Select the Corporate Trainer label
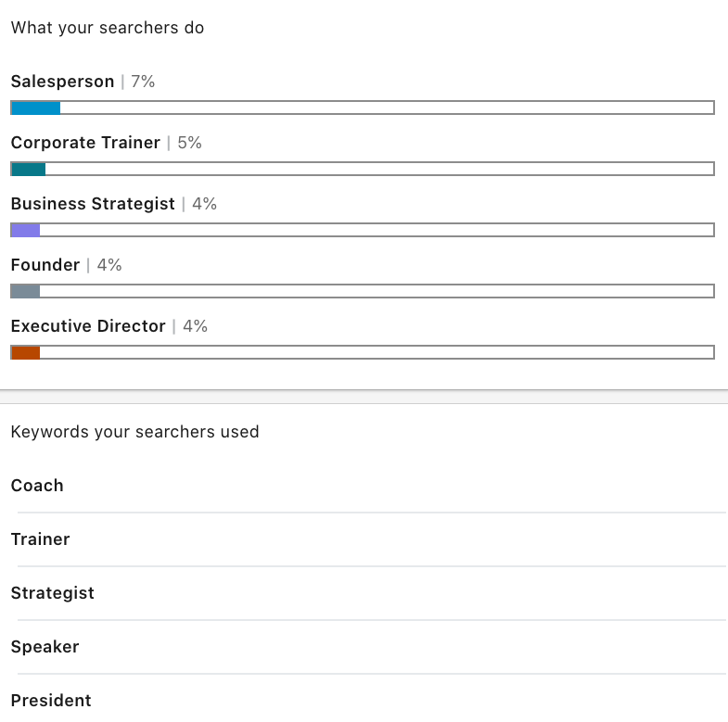Screen dimensions: 728x722 point(85,143)
